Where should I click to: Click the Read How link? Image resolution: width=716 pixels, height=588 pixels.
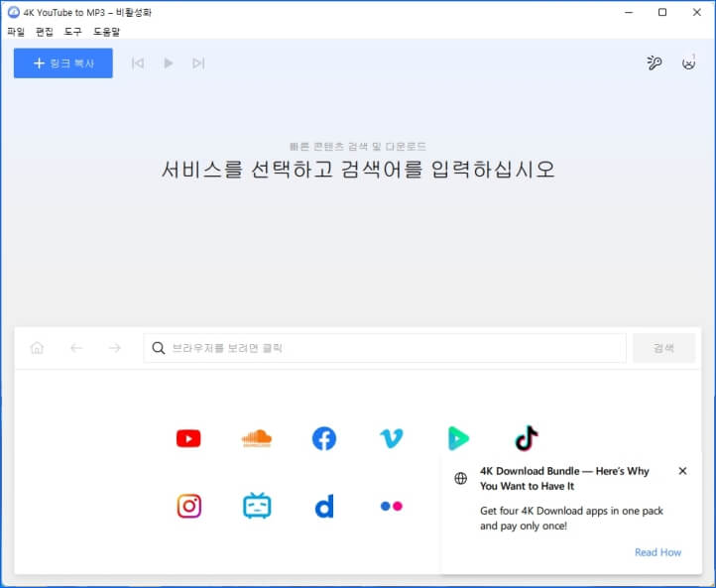pyautogui.click(x=657, y=552)
